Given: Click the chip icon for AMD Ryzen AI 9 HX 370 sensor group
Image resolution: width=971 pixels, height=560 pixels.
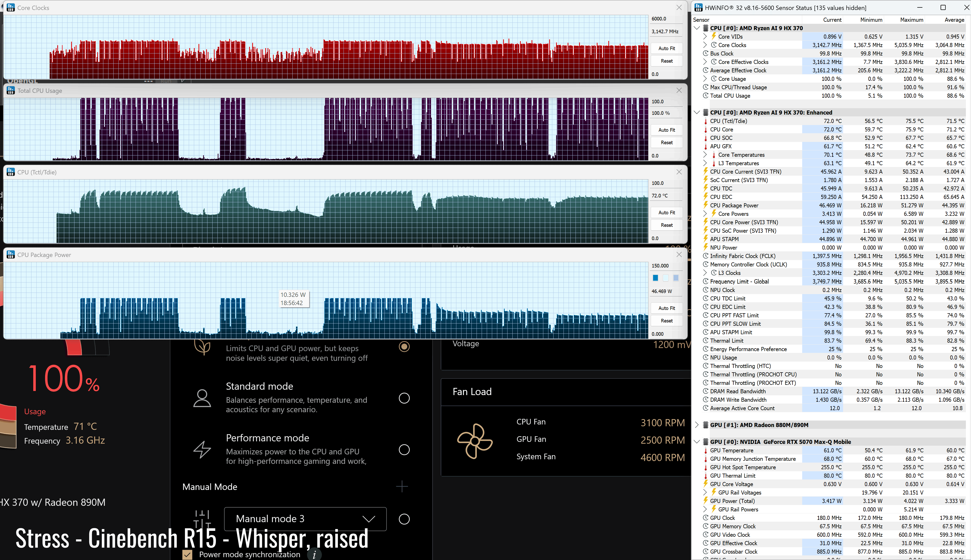Looking at the screenshot, I should coord(705,28).
